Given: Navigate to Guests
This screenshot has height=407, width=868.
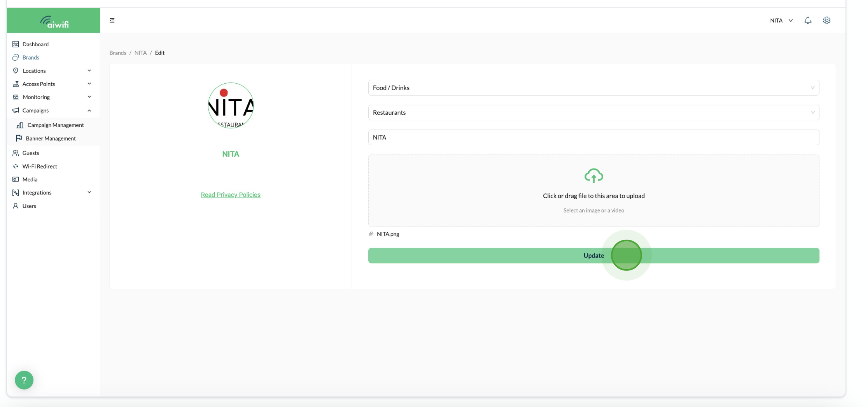Looking at the screenshot, I should 31,153.
